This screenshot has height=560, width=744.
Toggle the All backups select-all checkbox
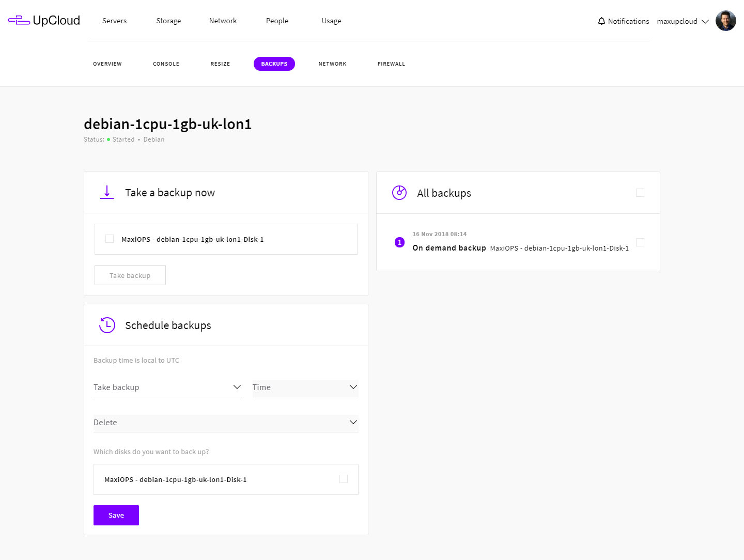[640, 193]
